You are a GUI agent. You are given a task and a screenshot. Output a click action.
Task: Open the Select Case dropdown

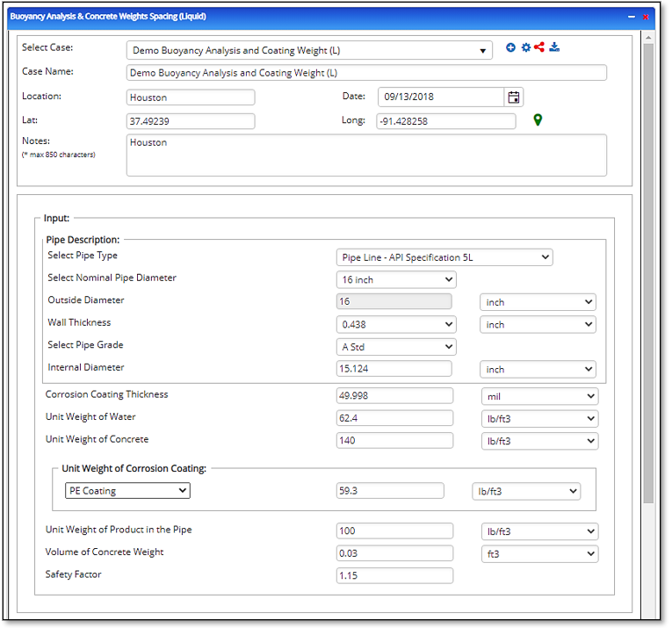point(309,51)
